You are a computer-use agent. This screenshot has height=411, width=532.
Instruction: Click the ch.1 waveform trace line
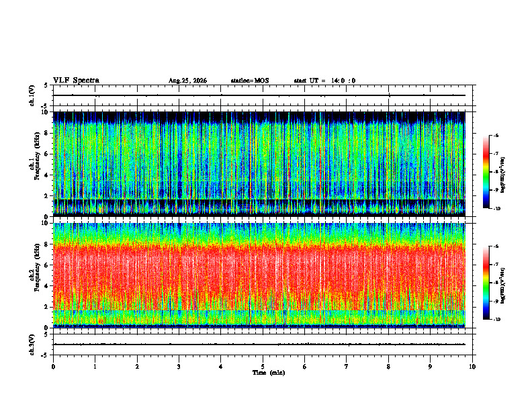(259, 95)
